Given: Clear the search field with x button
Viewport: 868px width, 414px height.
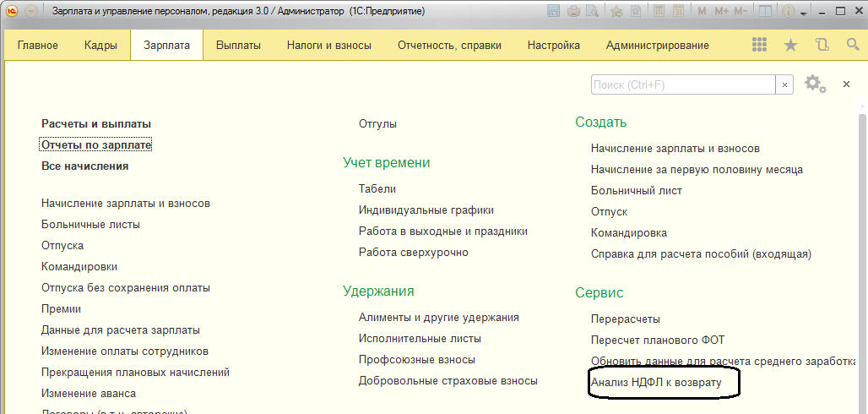Looking at the screenshot, I should click(x=785, y=84).
